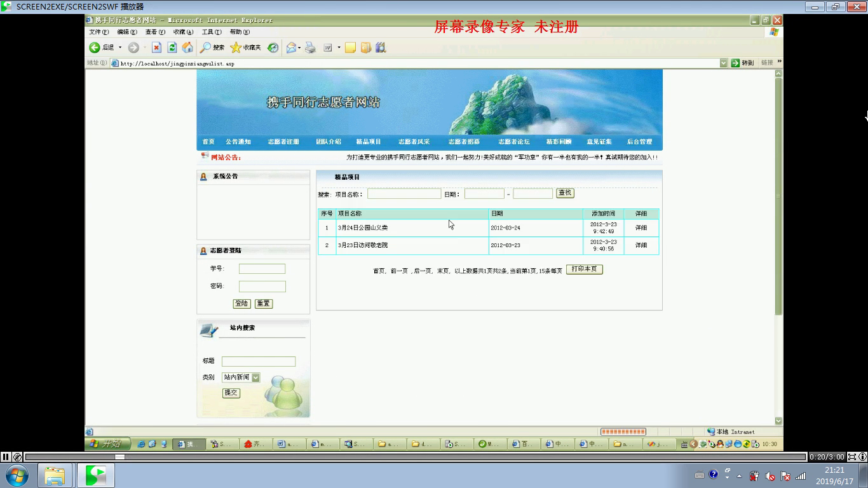
Task: Click the 学号 input field
Action: pyautogui.click(x=262, y=269)
